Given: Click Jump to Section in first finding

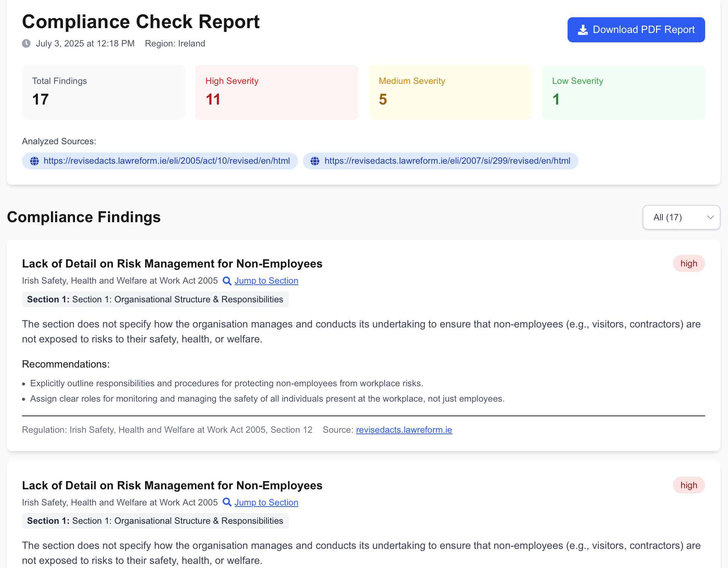Looking at the screenshot, I should (x=266, y=281).
